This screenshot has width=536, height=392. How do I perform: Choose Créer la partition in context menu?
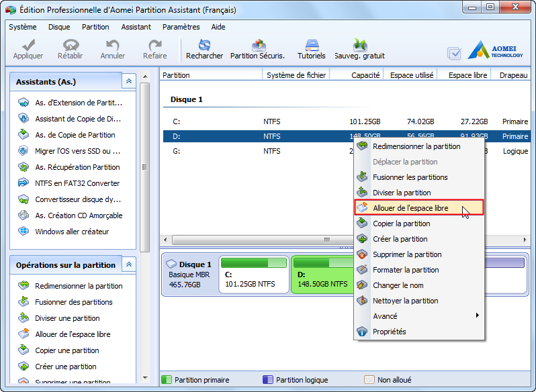coord(419,239)
